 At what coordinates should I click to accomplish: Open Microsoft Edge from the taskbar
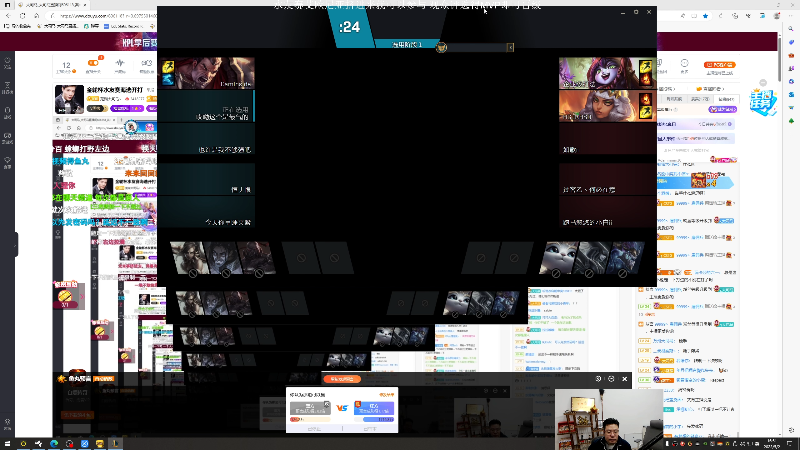pyautogui.click(x=54, y=444)
